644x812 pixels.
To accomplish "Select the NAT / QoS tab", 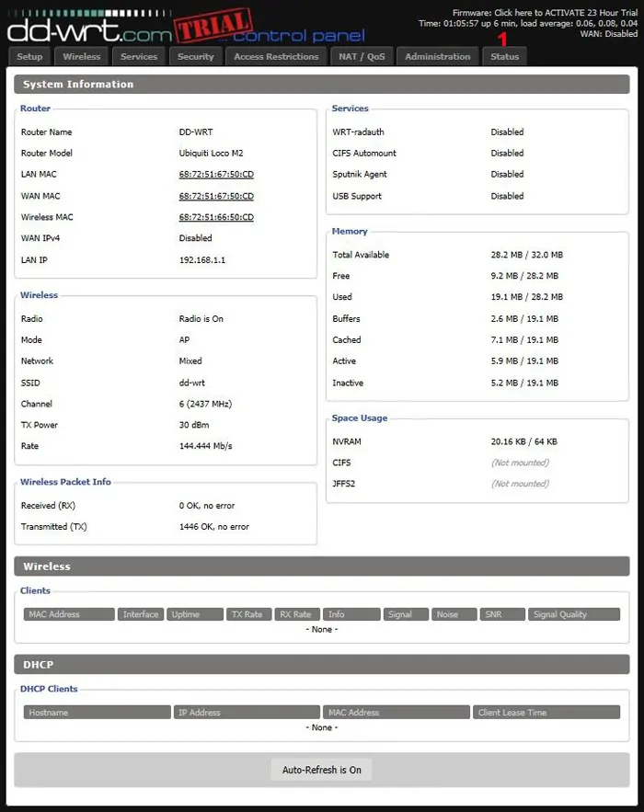I will pos(362,56).
